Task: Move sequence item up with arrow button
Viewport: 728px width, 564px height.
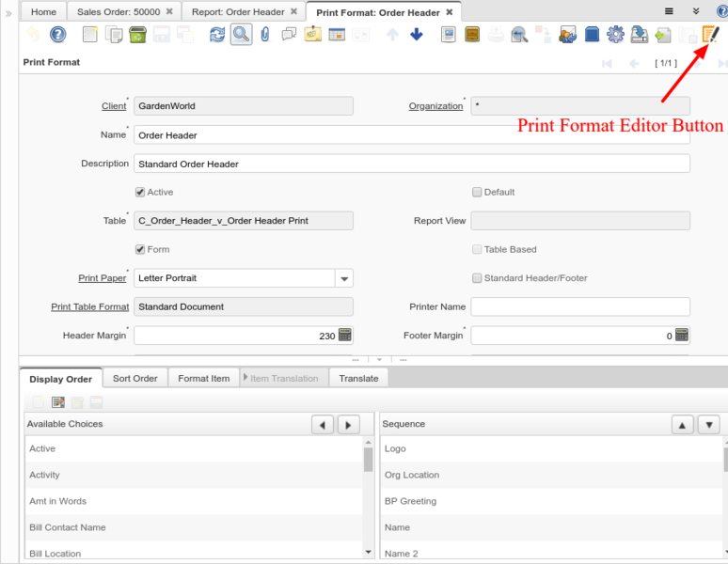Action: pyautogui.click(x=682, y=425)
